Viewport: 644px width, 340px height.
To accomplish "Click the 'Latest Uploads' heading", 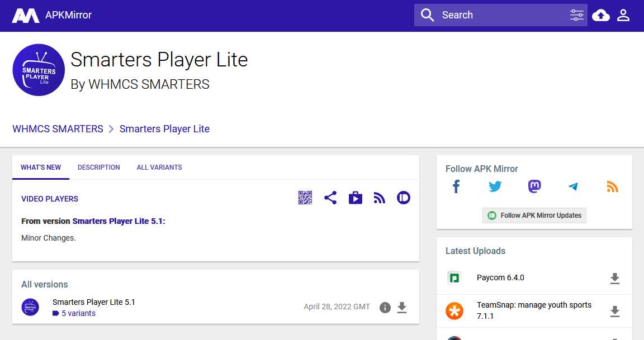I will 476,251.
